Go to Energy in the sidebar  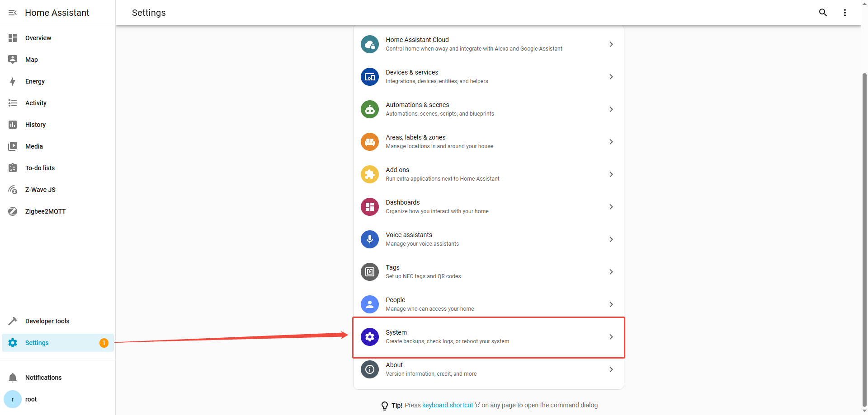(35, 81)
